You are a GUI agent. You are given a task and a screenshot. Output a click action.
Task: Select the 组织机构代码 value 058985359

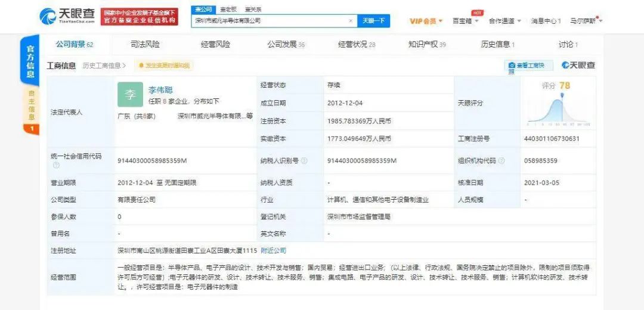pos(541,160)
